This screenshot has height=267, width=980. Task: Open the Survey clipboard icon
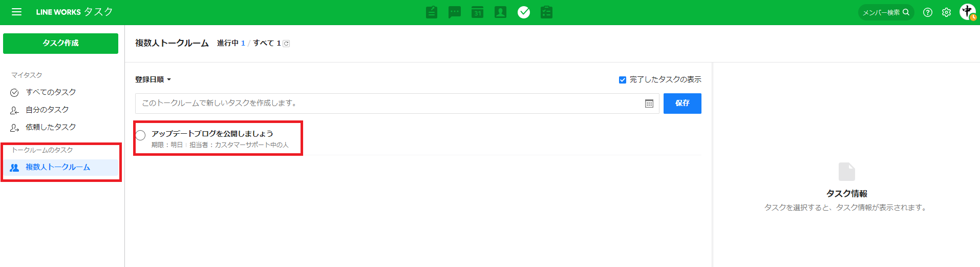click(x=546, y=12)
